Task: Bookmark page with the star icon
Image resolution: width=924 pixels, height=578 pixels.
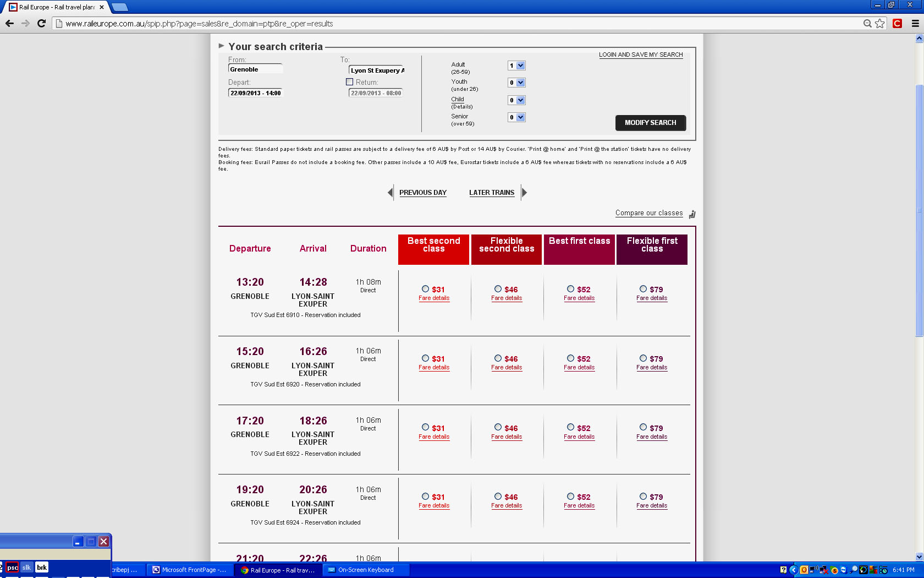Action: pyautogui.click(x=880, y=23)
